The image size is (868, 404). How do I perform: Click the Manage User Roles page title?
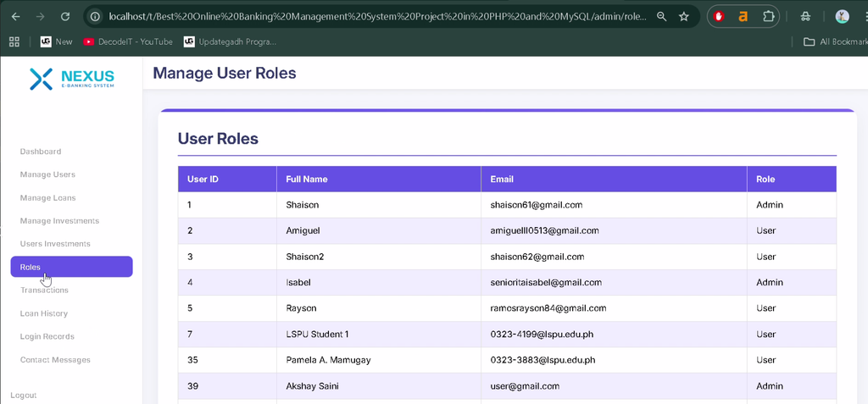tap(224, 73)
